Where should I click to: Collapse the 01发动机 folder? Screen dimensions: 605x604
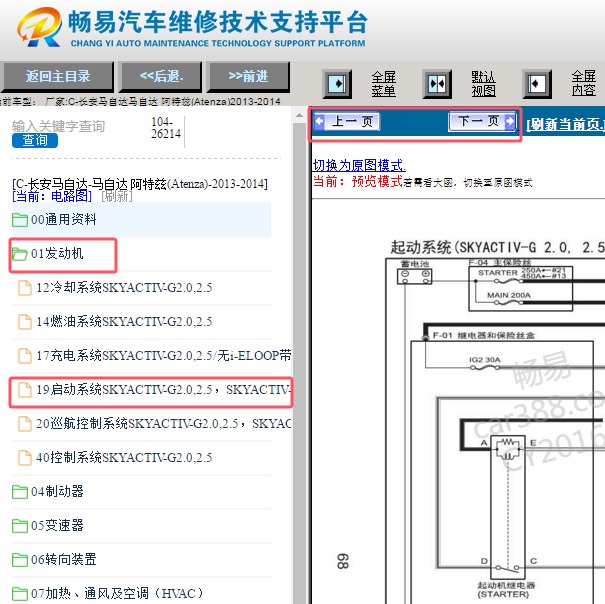click(x=19, y=254)
